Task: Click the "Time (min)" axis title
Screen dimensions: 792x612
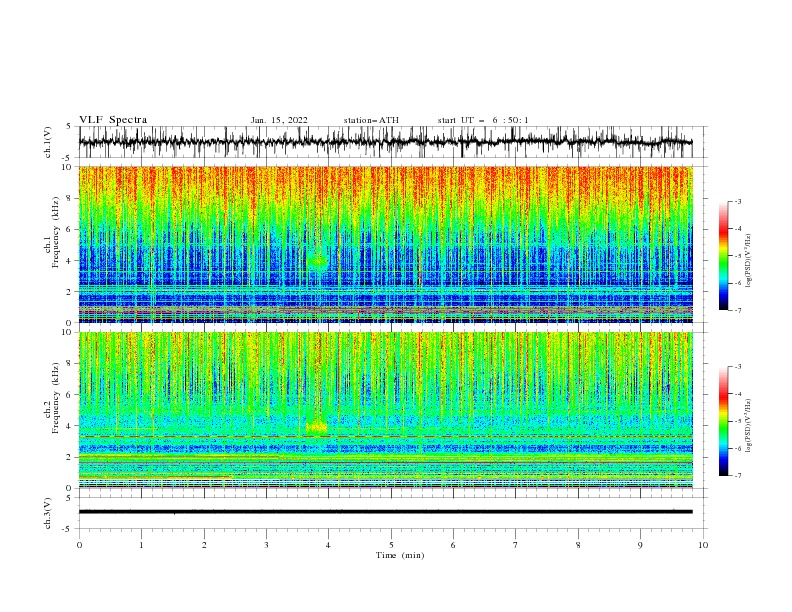Action: 400,555
